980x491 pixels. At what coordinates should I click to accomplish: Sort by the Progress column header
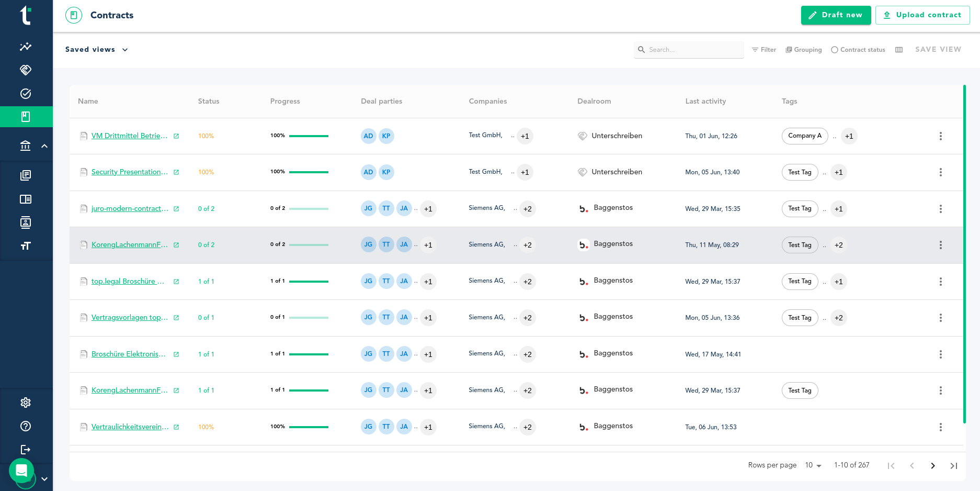285,101
